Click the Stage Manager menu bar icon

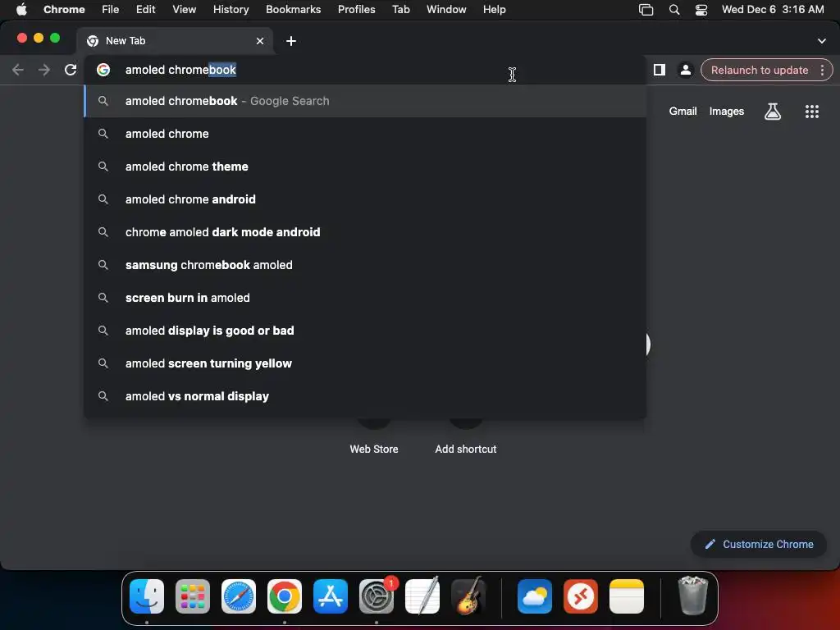tap(646, 10)
